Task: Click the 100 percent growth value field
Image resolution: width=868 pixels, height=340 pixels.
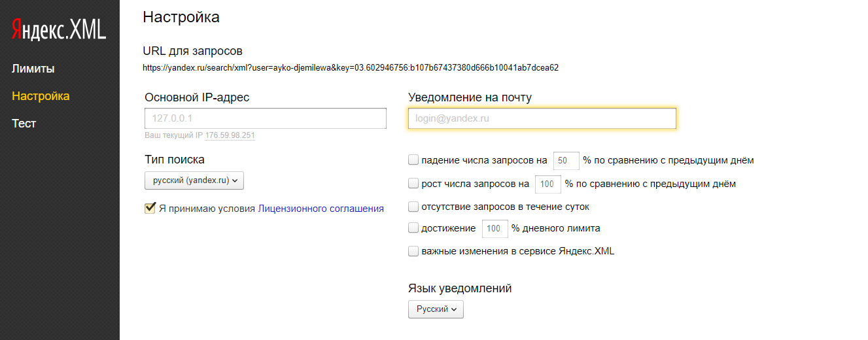Action: (x=548, y=184)
